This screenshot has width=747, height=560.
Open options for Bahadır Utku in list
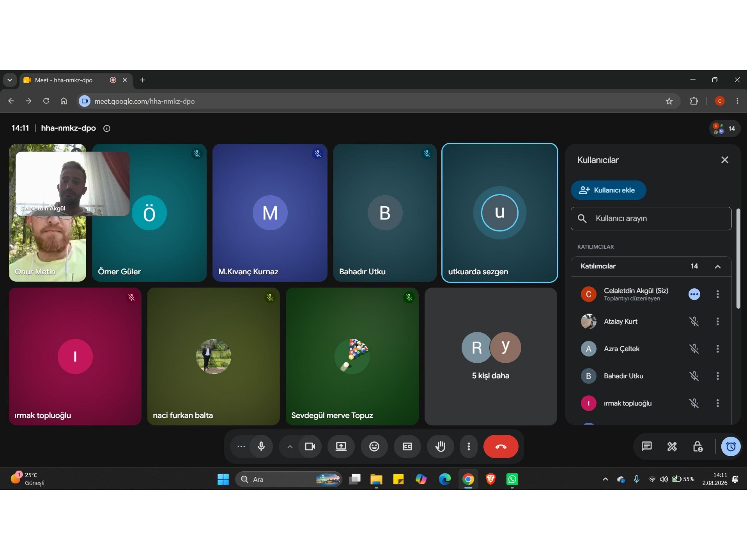[x=718, y=376]
